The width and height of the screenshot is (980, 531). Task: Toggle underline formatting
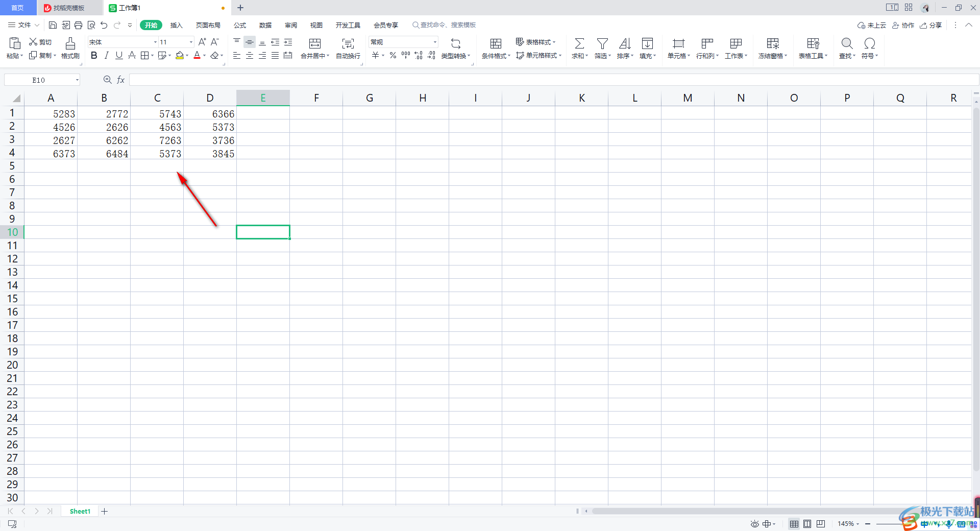119,55
